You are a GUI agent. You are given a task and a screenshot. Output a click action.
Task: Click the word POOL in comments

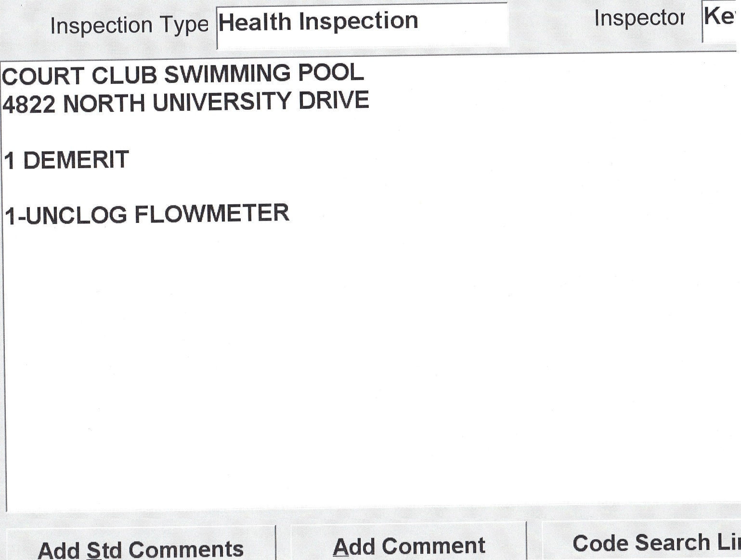[331, 73]
